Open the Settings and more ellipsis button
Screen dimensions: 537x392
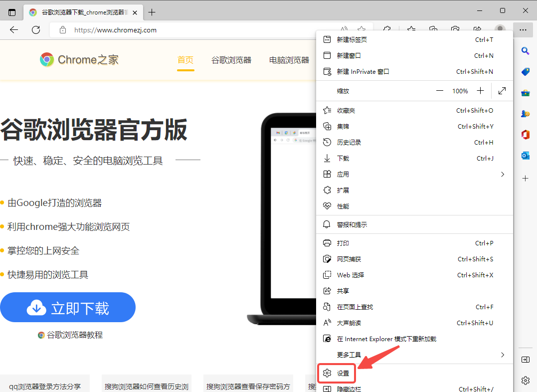tap(523, 30)
